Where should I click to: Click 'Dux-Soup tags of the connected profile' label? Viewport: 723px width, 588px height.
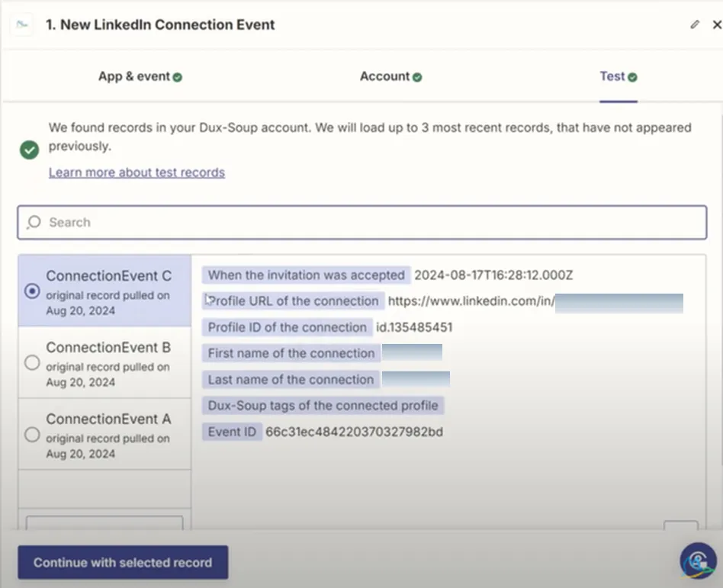[x=323, y=406]
